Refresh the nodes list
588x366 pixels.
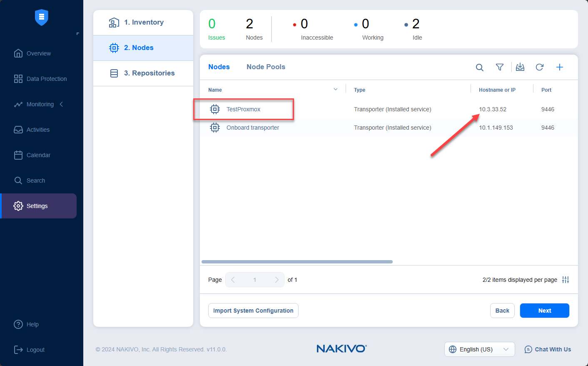click(540, 67)
